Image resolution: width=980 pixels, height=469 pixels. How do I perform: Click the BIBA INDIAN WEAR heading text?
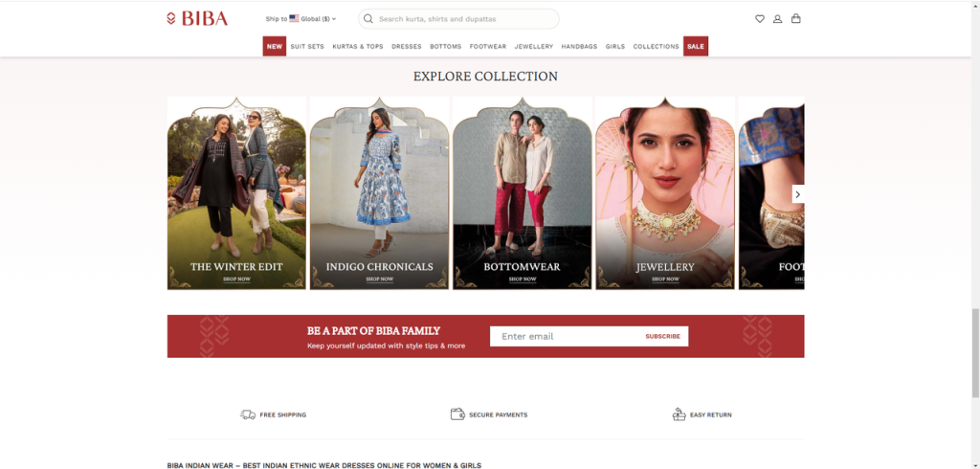[324, 465]
